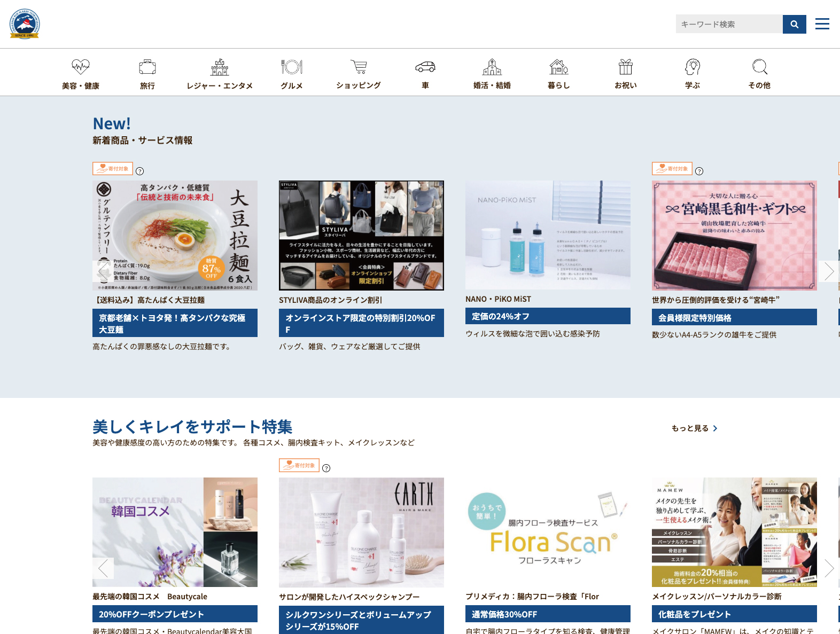840x634 pixels.
Task: Click the site logo emblem
Action: 25,24
